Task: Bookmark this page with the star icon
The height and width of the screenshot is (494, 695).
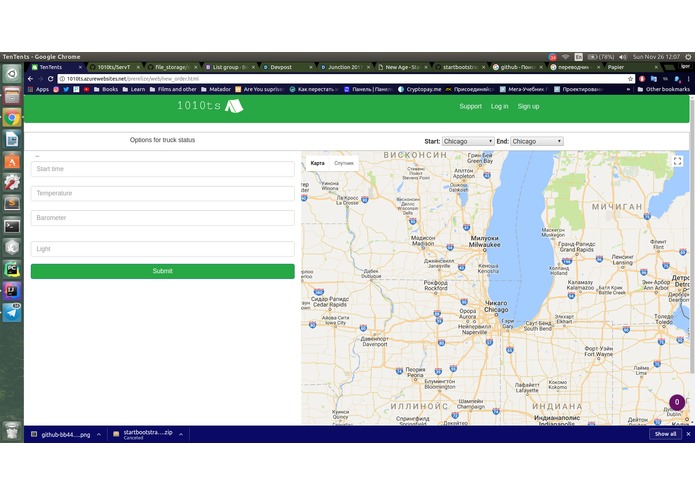Action: coord(630,79)
